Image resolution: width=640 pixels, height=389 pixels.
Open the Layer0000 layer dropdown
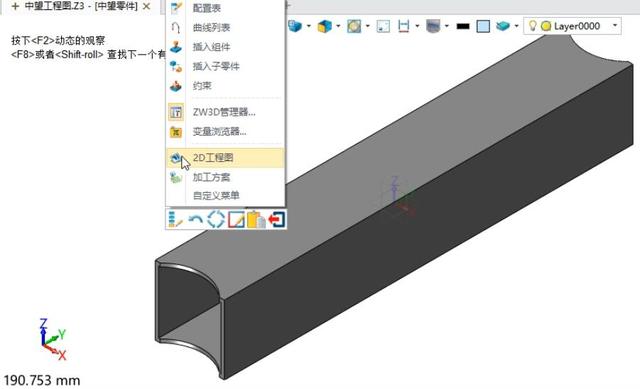tap(615, 26)
